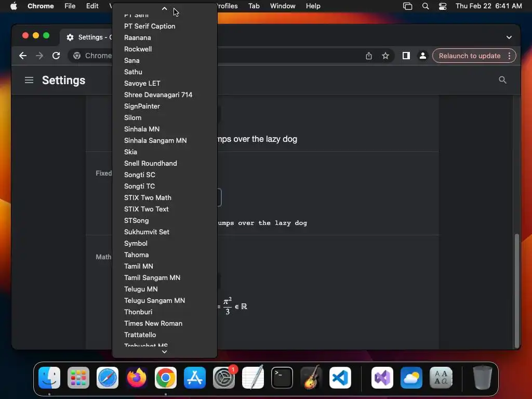Click the font list scroll-up arrow
Screen dimensions: 532x399
click(x=165, y=8)
